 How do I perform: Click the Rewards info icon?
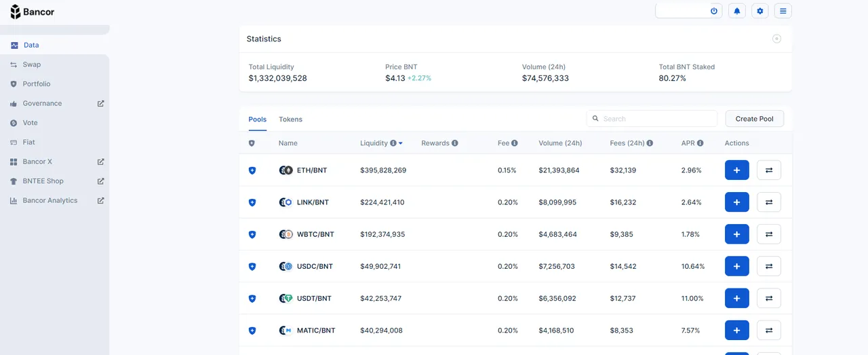pyautogui.click(x=455, y=143)
